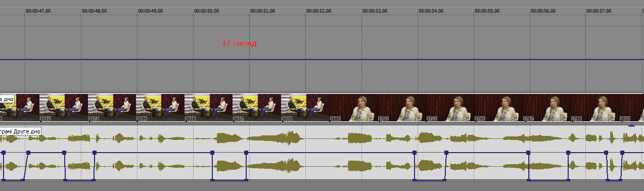Click the small blue oval marker above the waveform
The image size is (644, 191).
click(631, 125)
